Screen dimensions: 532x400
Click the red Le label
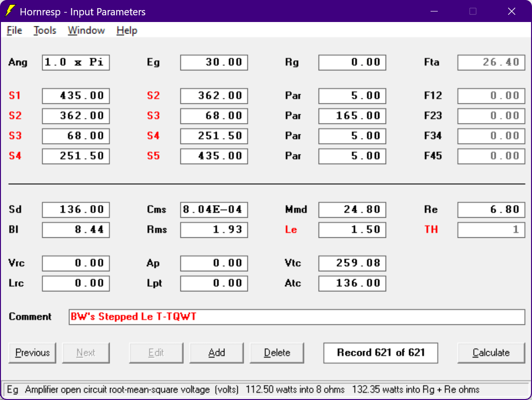pyautogui.click(x=291, y=230)
